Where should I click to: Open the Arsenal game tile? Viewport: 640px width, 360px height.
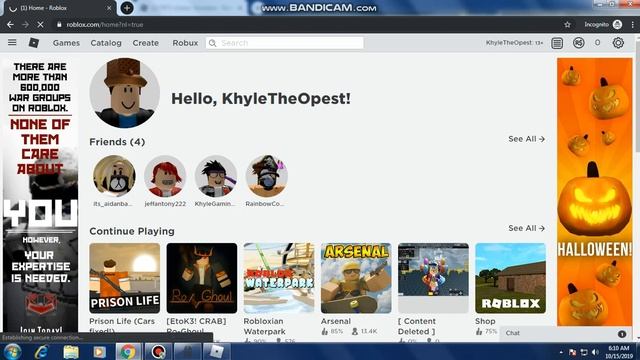coord(356,278)
